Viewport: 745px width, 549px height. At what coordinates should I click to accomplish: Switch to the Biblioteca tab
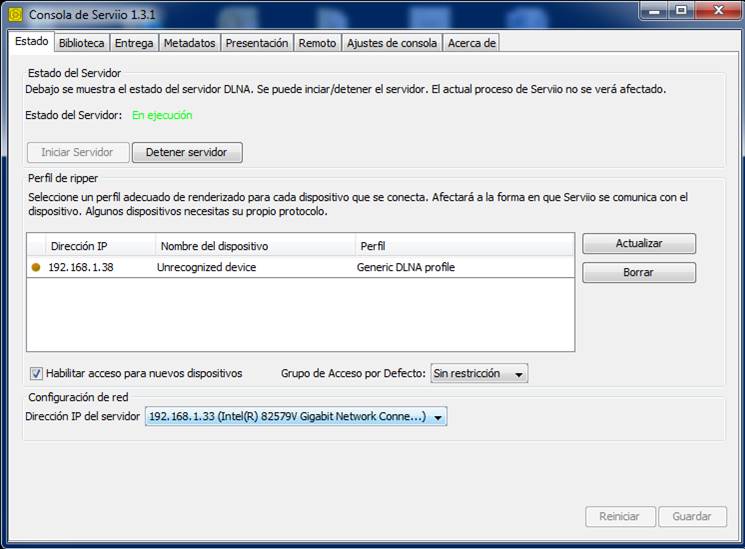[81, 43]
